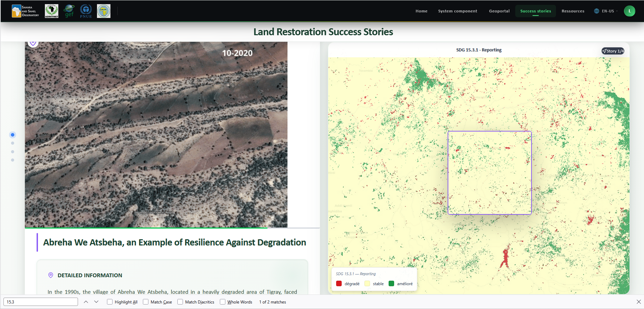
Task: Click the gef logo
Action: (x=69, y=11)
